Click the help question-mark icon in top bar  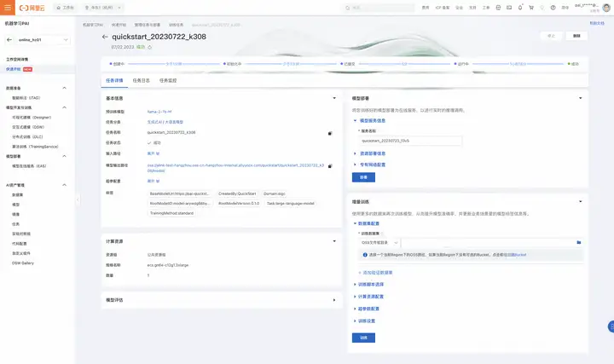[x=553, y=8]
